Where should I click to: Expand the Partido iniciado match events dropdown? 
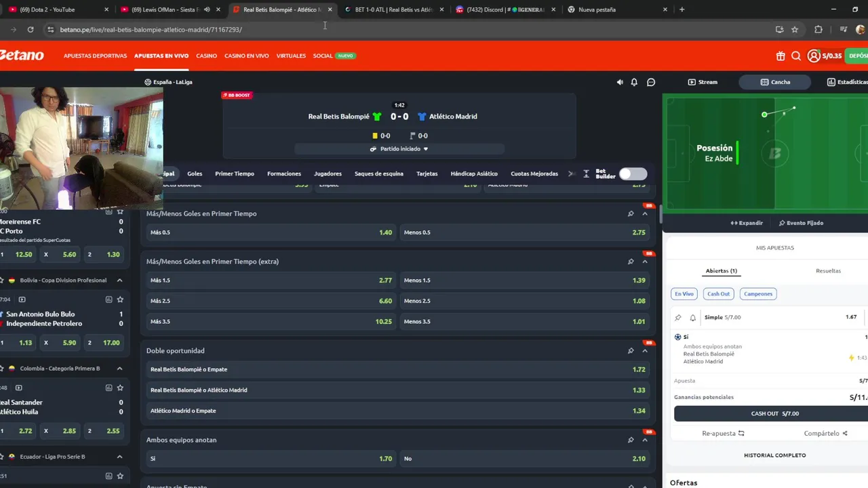(x=399, y=148)
